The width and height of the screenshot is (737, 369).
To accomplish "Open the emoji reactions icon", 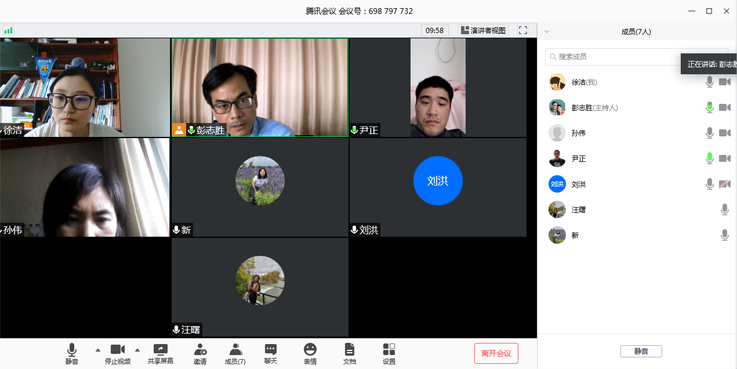I will 310,353.
